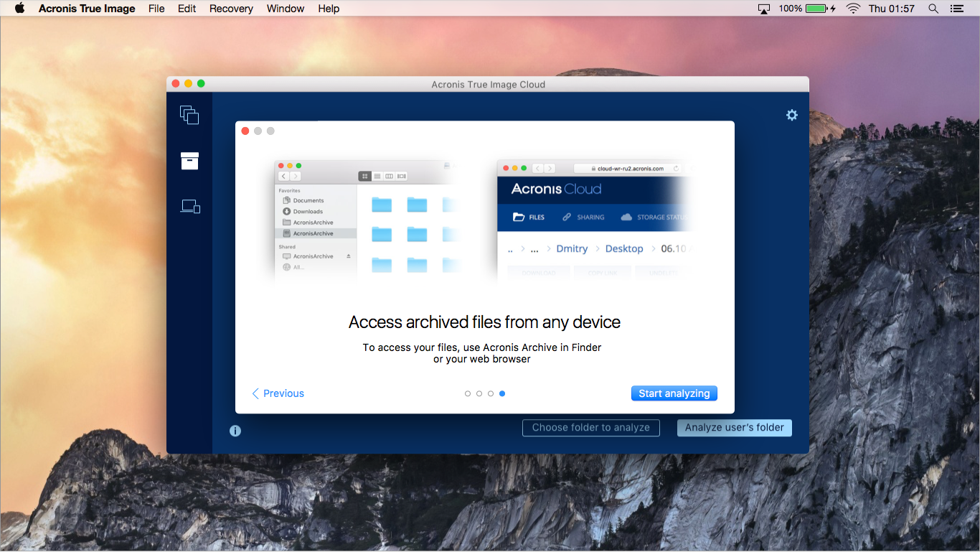Minimize the Acronis True Image Cloud window
The image size is (980, 552).
(189, 84)
